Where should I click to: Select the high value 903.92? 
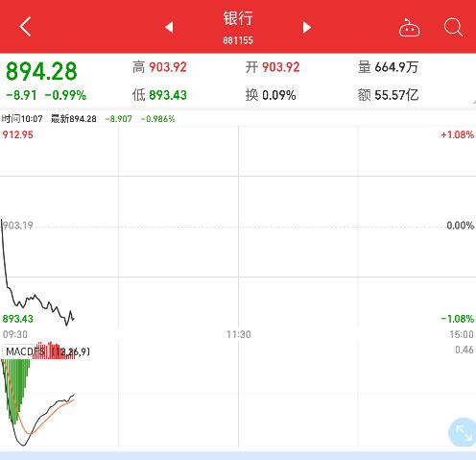tap(168, 67)
